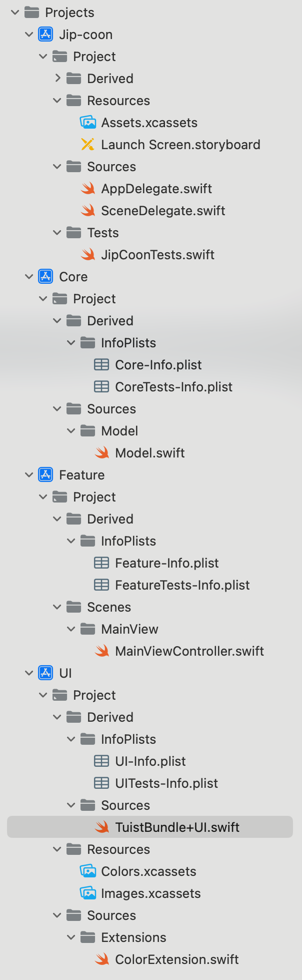Click the Assets.xcassets asset catalog icon

coord(88,123)
